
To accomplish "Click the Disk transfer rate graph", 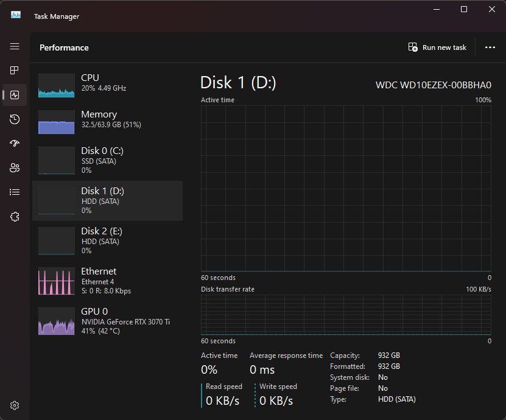I will point(346,315).
